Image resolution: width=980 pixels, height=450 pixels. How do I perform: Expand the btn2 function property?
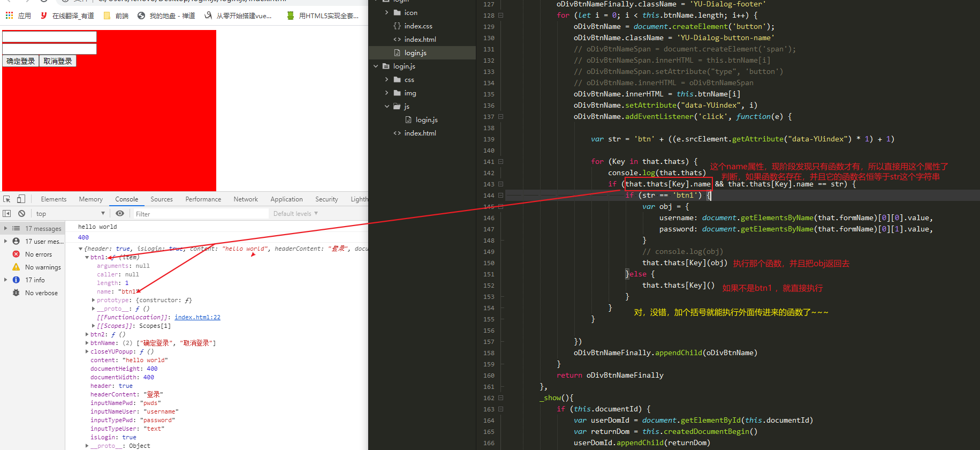pos(87,334)
